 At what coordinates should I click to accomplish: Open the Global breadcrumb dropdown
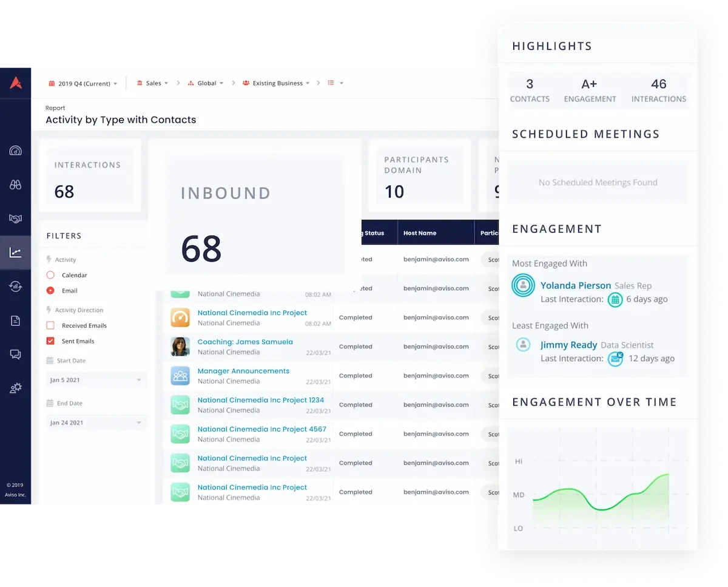point(206,83)
